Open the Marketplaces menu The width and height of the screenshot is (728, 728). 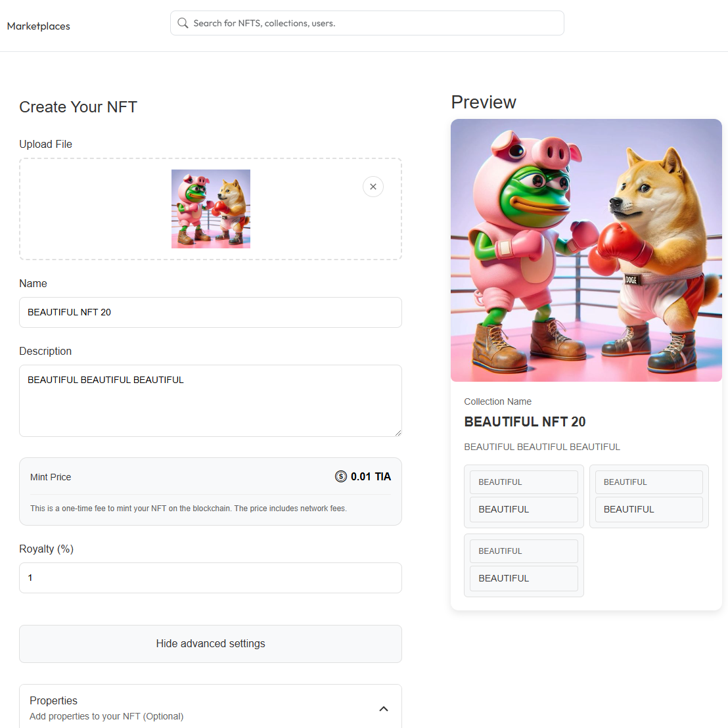[39, 26]
